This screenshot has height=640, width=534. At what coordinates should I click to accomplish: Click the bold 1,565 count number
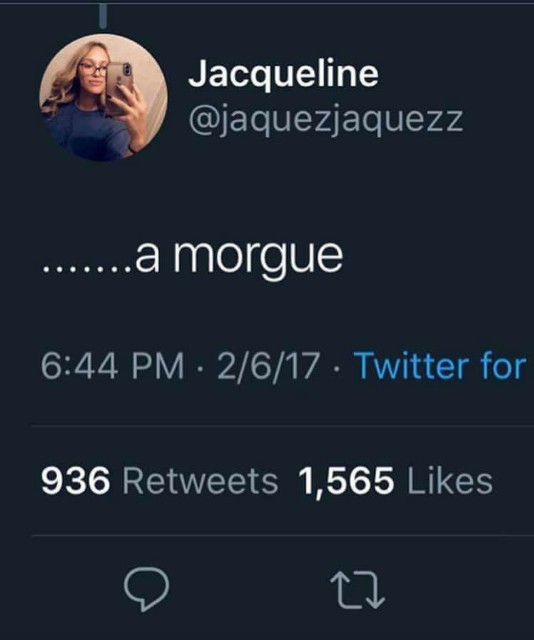347,481
